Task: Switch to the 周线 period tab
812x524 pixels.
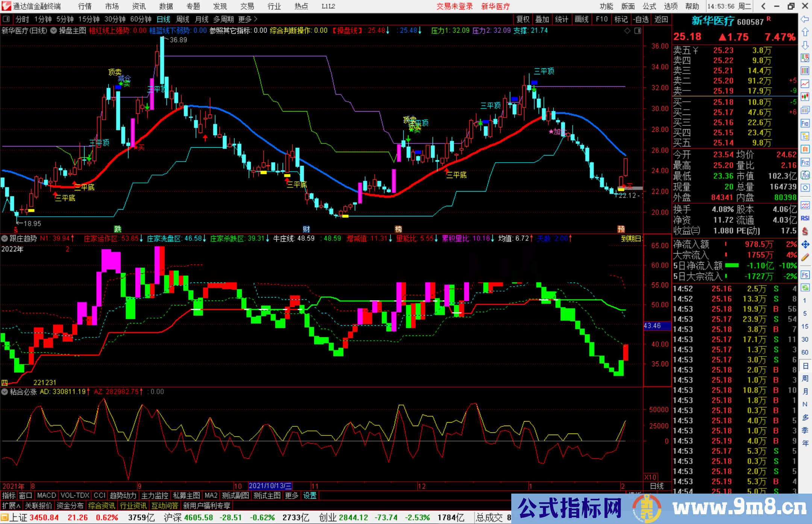Action: (x=183, y=19)
